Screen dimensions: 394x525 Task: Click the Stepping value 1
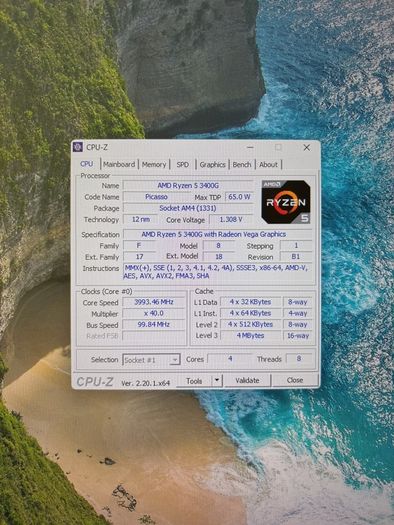[296, 245]
